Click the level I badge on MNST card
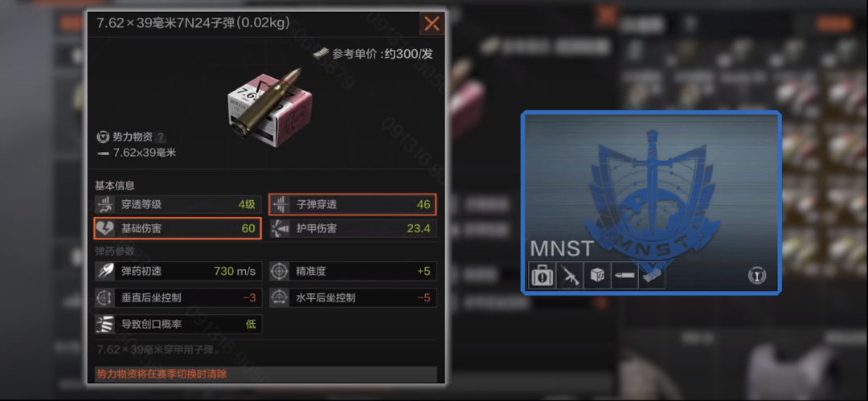Screen dimensions: 868x401 click(757, 276)
